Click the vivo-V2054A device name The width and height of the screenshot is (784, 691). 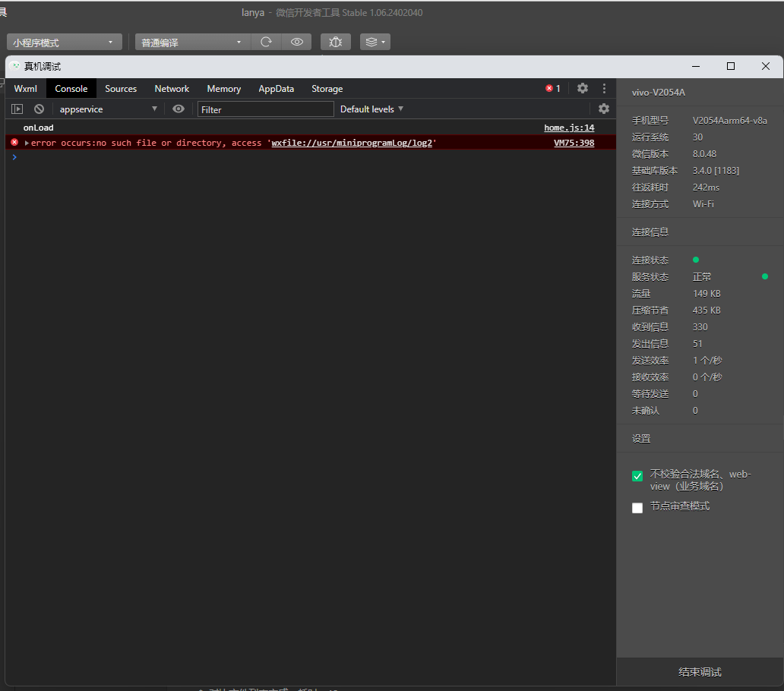658,93
